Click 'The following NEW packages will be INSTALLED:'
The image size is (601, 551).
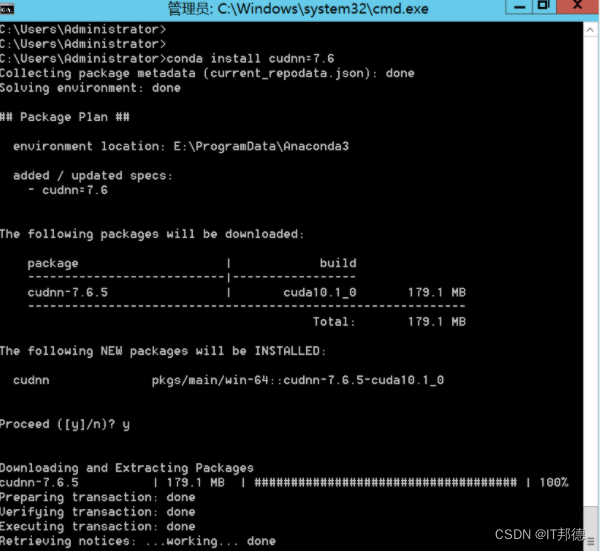163,351
